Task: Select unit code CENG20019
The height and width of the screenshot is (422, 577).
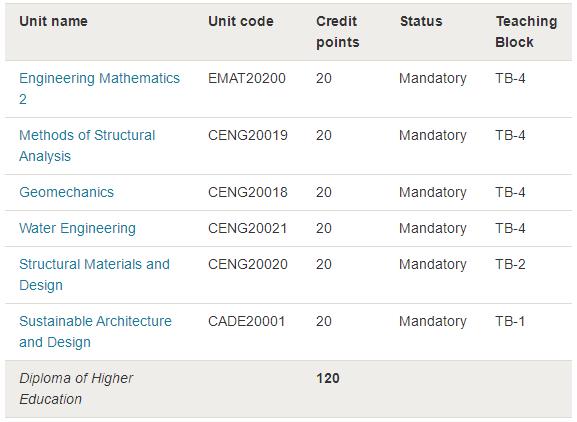Action: (x=248, y=135)
